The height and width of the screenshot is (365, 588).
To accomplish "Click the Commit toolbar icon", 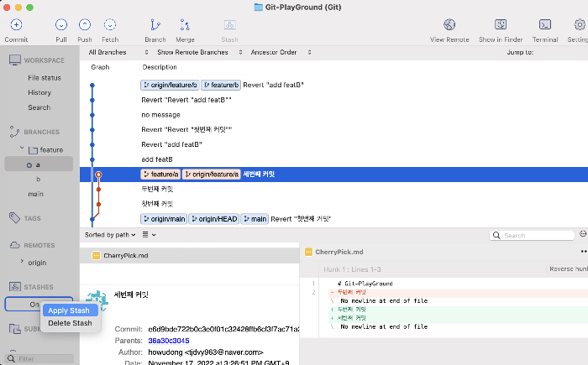I will pyautogui.click(x=16, y=24).
